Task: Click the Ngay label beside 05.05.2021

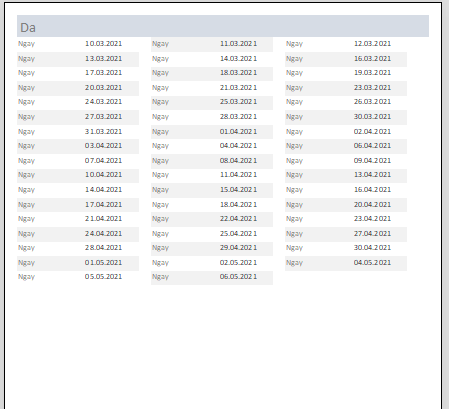Action: coord(26,277)
